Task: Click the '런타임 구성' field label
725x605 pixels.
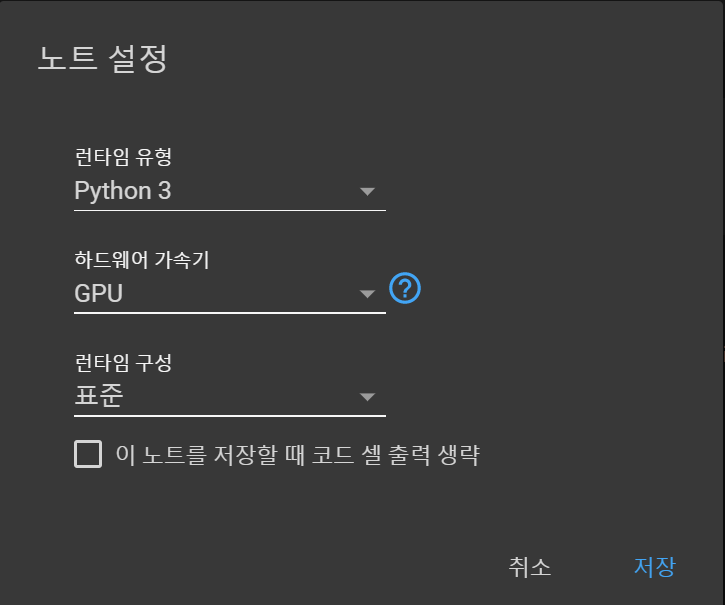Action: [123, 363]
